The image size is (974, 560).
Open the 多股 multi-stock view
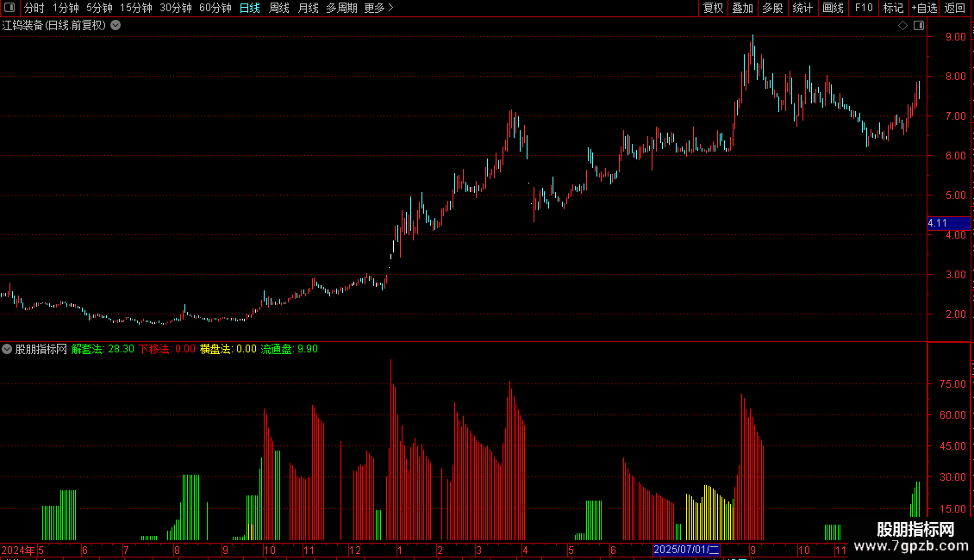coord(772,8)
